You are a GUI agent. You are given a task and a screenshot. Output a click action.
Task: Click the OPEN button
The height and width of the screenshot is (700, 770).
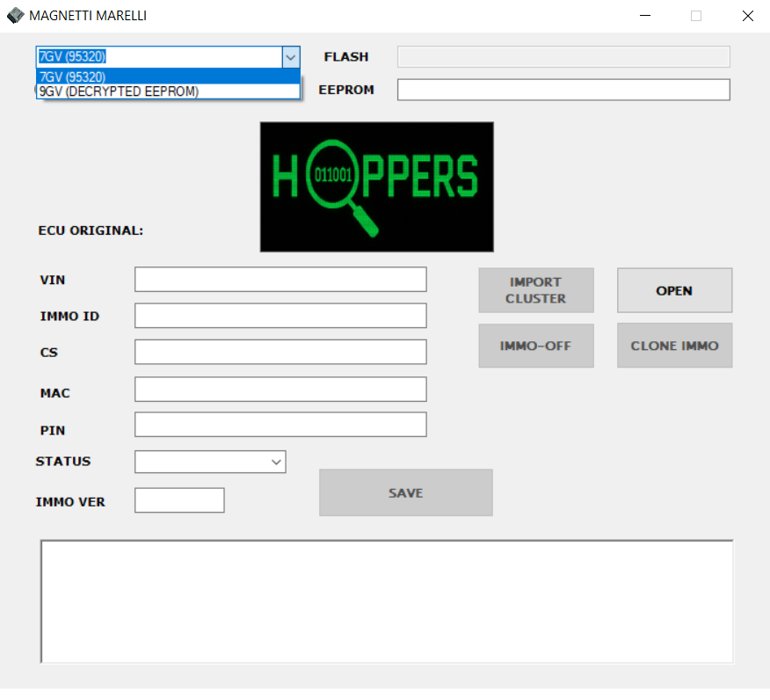click(675, 290)
